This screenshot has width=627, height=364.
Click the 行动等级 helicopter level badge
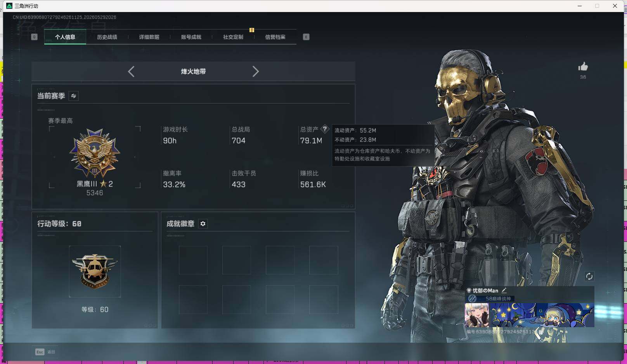[x=95, y=271]
